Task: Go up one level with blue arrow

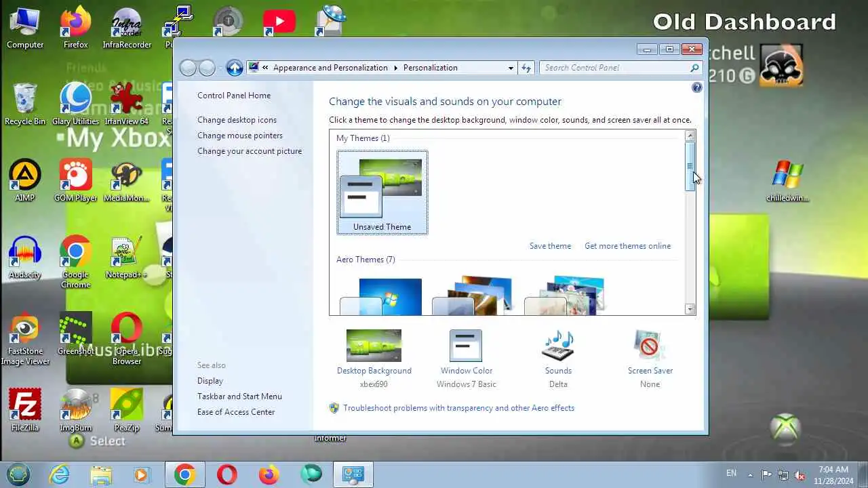Action: [235, 68]
